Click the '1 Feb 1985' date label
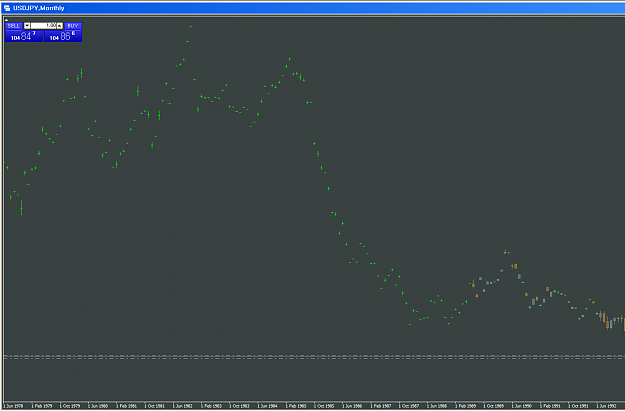The width and height of the screenshot is (625, 411). pyautogui.click(x=296, y=406)
